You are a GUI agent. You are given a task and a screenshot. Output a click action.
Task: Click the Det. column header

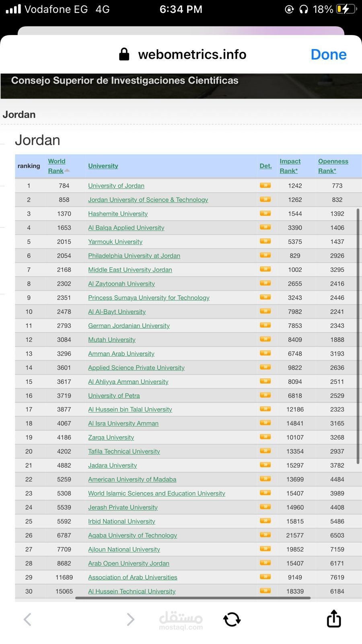265,166
